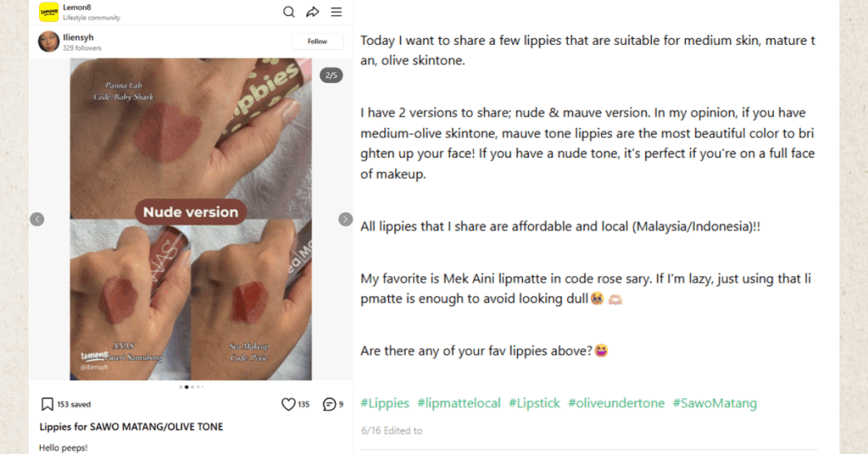Screen dimensions: 868x454
Task: Like the post with heart icon
Action: coord(288,405)
